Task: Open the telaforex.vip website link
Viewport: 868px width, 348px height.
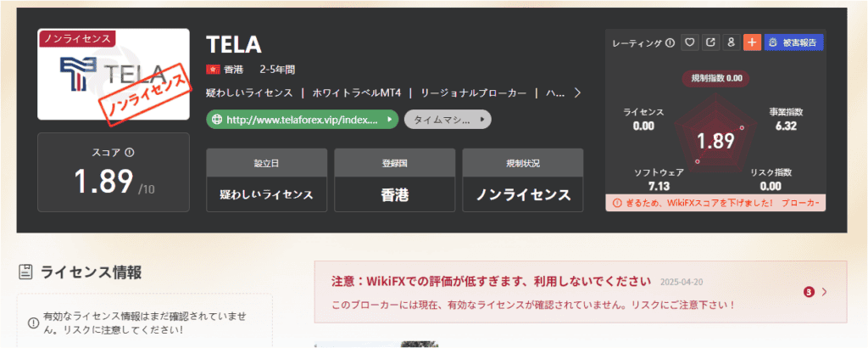Action: click(x=301, y=121)
